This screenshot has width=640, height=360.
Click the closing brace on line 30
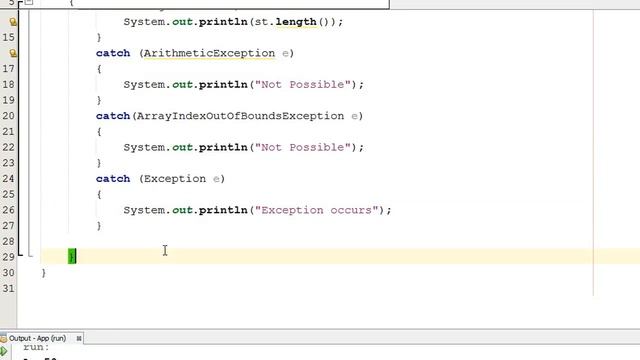44,273
